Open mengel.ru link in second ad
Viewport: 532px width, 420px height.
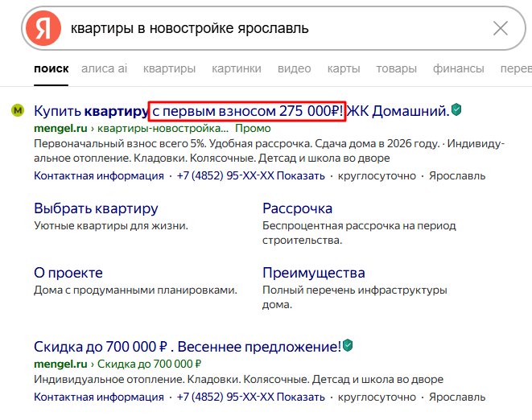pos(60,364)
